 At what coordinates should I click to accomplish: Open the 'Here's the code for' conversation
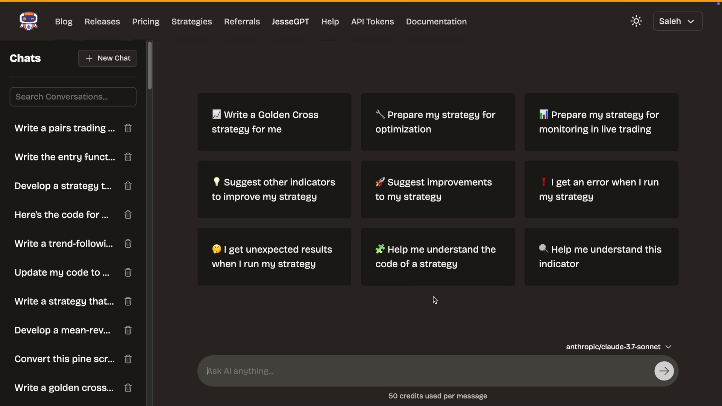click(61, 215)
